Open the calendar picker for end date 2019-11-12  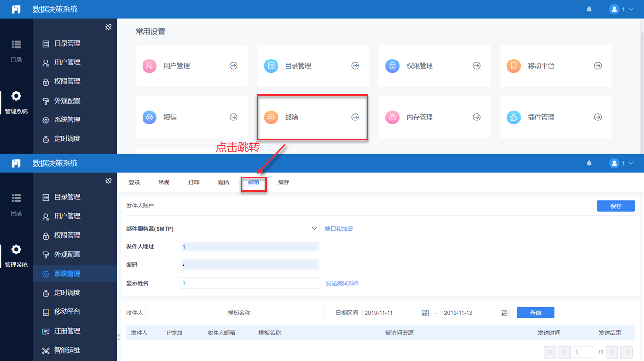pyautogui.click(x=504, y=313)
